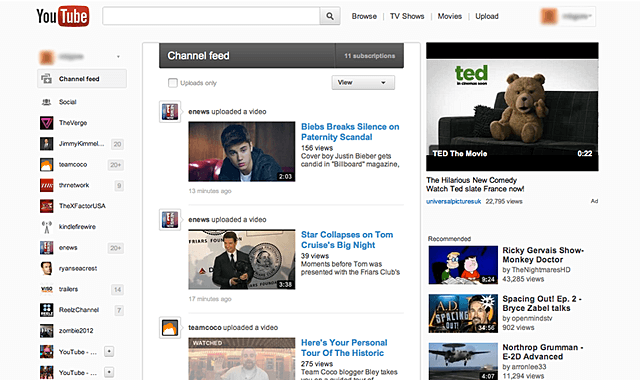Image resolution: width=640 pixels, height=380 pixels.
Task: Click the Channel feed icon in sidebar
Action: point(47,79)
